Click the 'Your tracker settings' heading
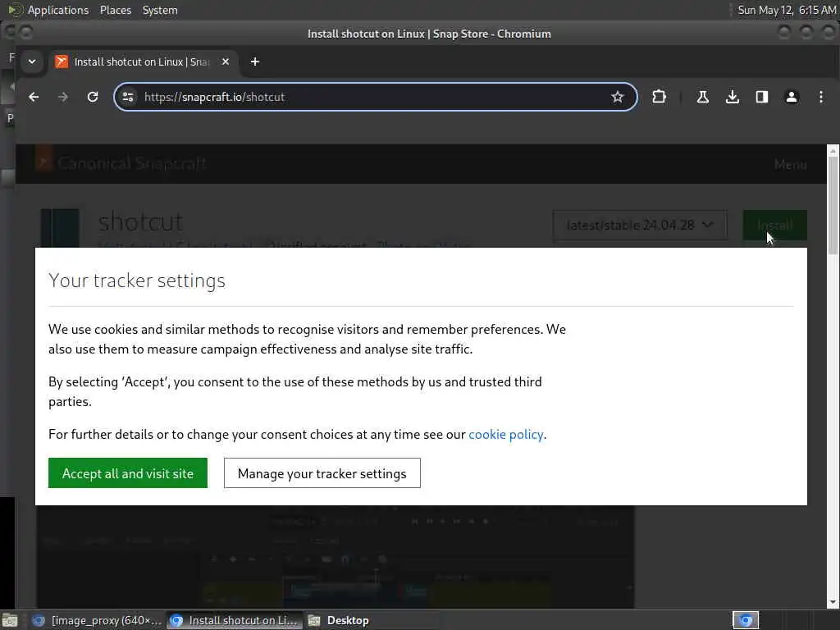This screenshot has width=840, height=630. point(137,281)
